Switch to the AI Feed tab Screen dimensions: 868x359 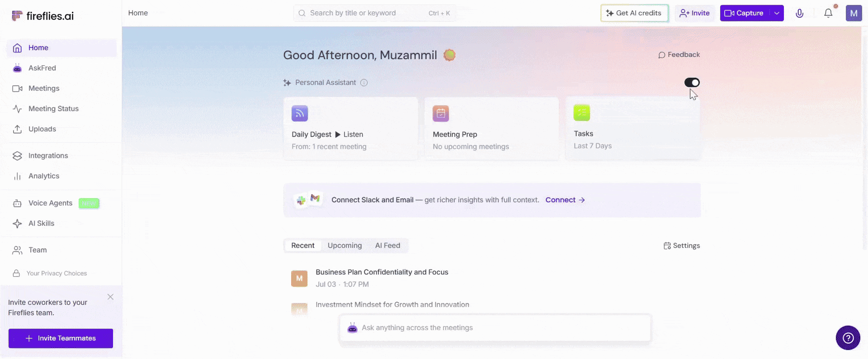(x=388, y=246)
